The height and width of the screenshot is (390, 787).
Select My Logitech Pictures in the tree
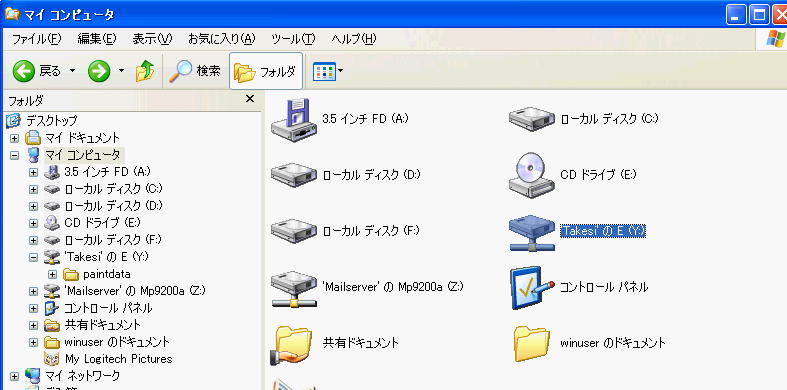pyautogui.click(x=118, y=359)
